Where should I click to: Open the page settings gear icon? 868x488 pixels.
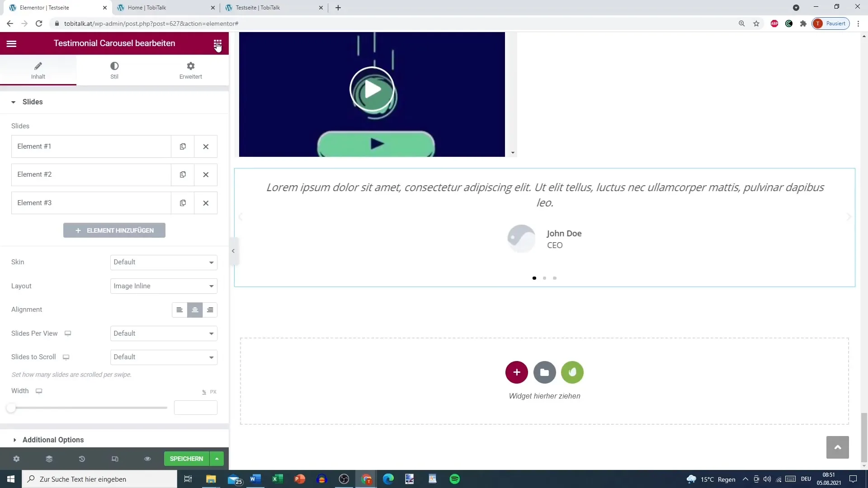[x=16, y=459]
